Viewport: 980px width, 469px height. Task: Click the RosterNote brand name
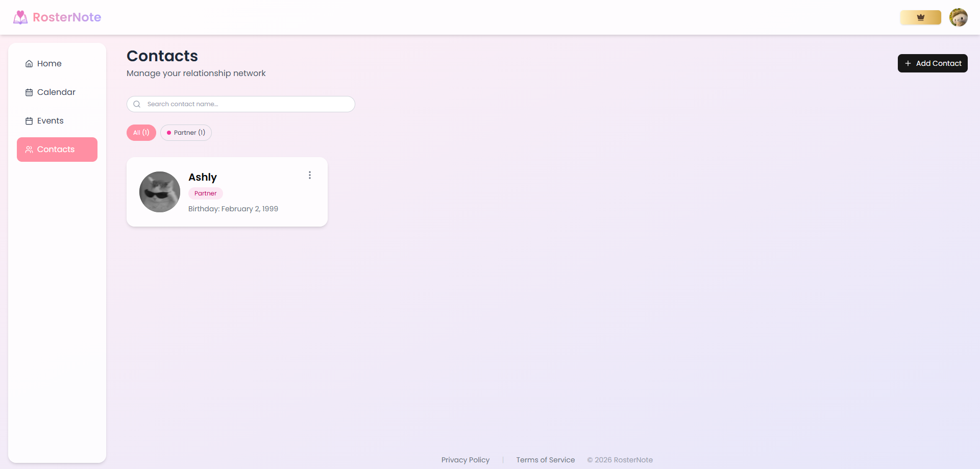(67, 17)
